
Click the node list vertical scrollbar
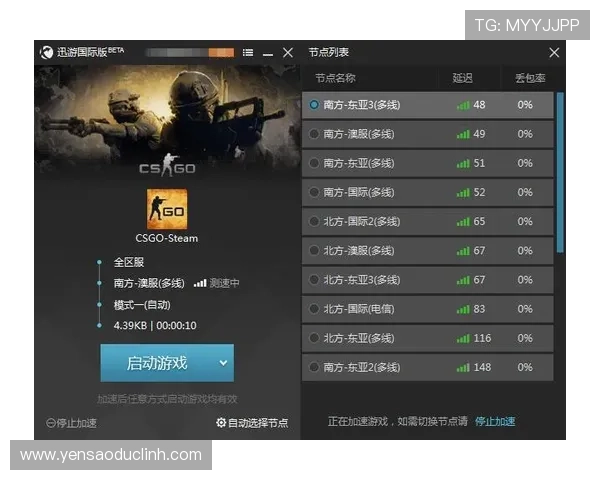(x=560, y=172)
